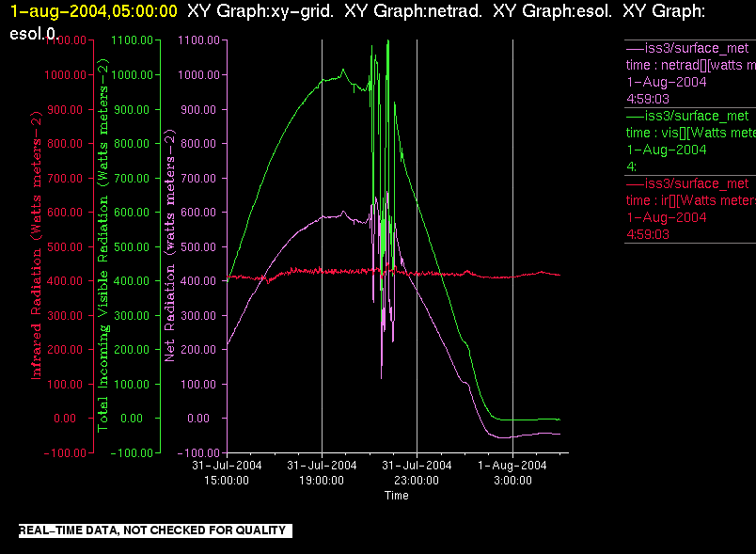756x554 pixels.
Task: Click the red 1000.00 infrared axis tick
Action: tap(65, 74)
